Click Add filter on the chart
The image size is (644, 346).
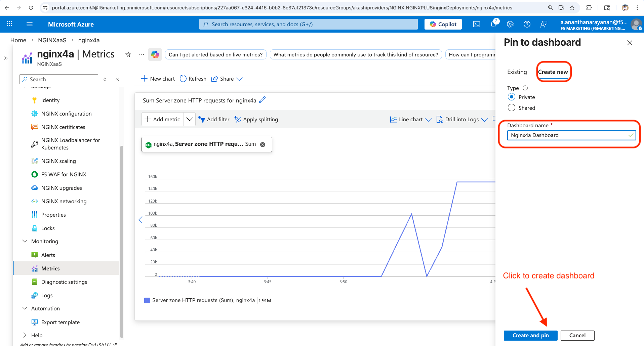click(x=214, y=119)
